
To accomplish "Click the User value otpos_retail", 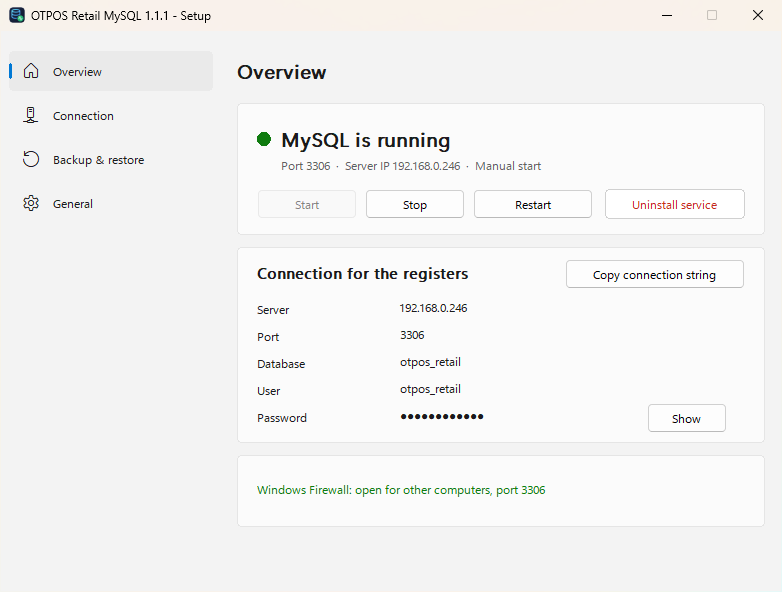I will click(430, 389).
